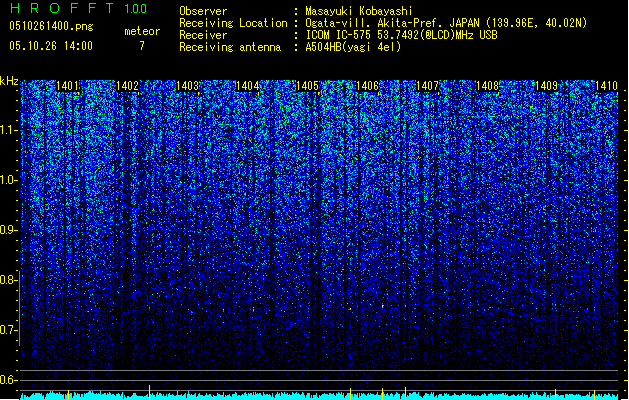
Task: Click the 1401 time marker label
Action: click(x=67, y=86)
